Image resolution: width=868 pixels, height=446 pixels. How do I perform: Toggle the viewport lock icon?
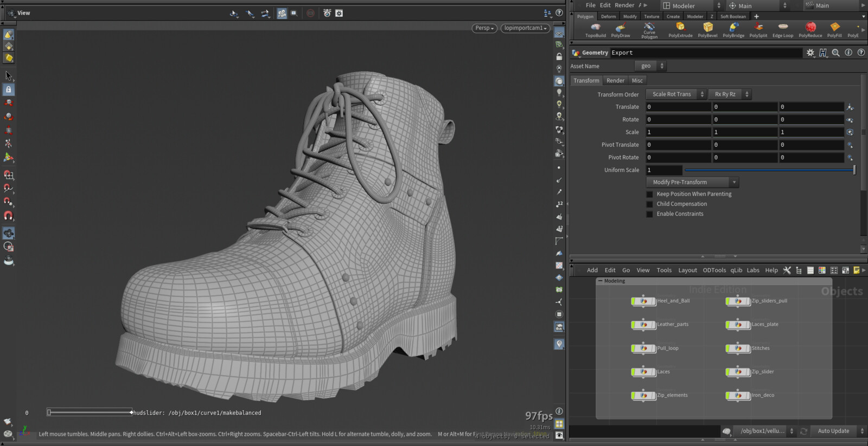tap(9, 89)
